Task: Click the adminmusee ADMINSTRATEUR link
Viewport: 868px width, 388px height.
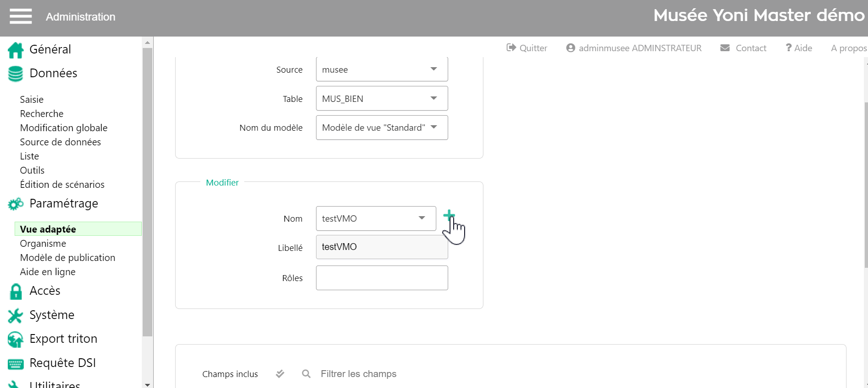Action: tap(640, 48)
